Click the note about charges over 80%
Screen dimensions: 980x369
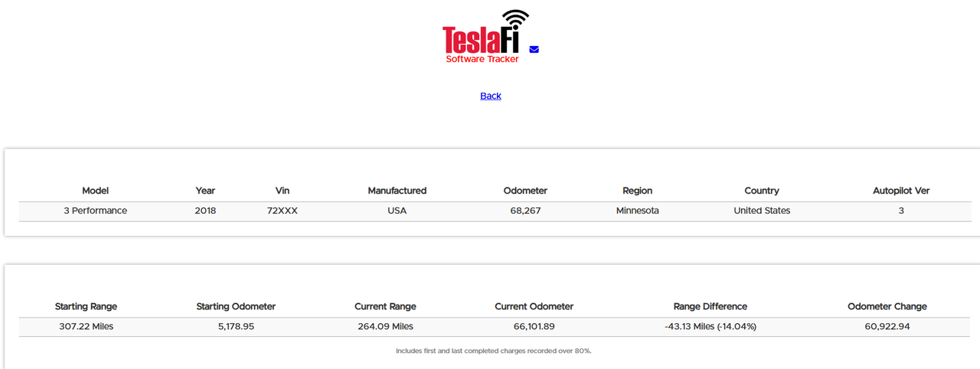pyautogui.click(x=494, y=351)
